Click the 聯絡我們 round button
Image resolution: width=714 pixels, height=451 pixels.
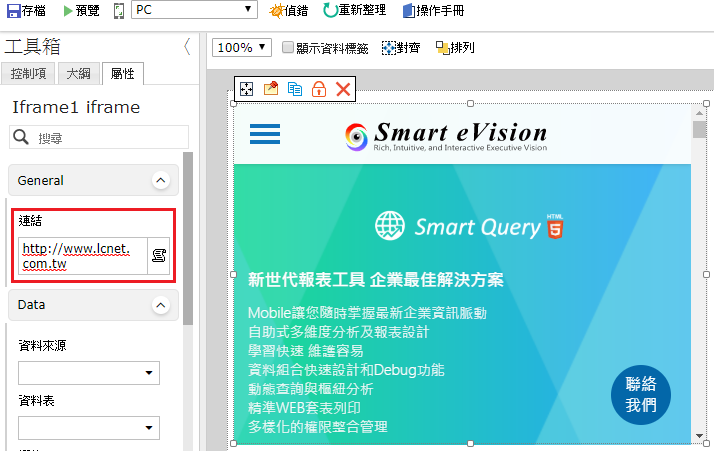coord(641,395)
